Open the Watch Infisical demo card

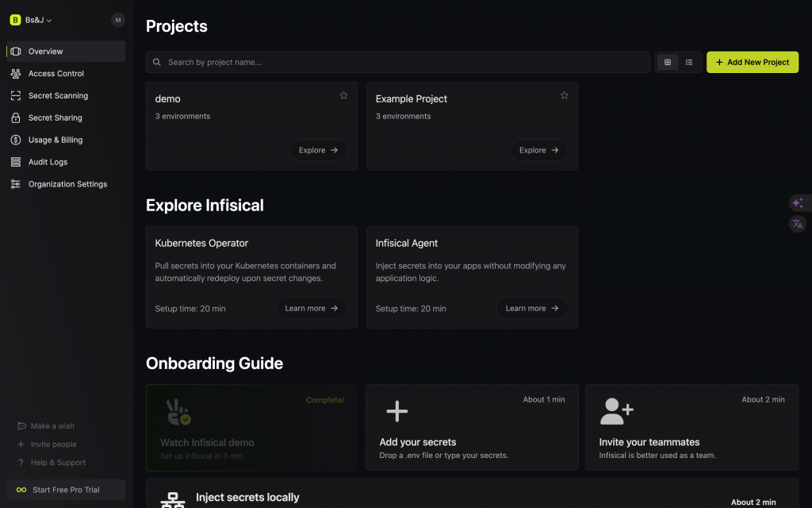pos(251,428)
